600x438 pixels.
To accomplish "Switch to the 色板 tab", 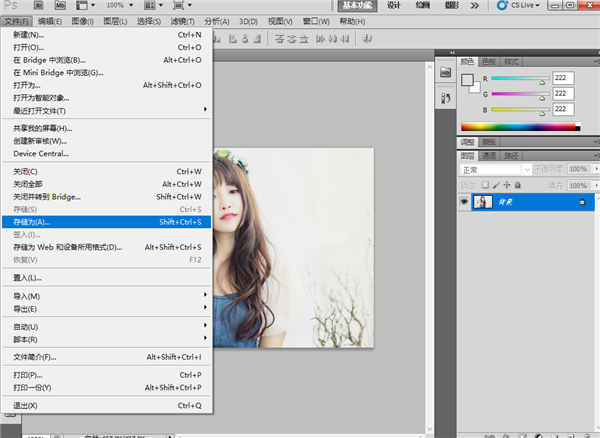I will (x=490, y=61).
